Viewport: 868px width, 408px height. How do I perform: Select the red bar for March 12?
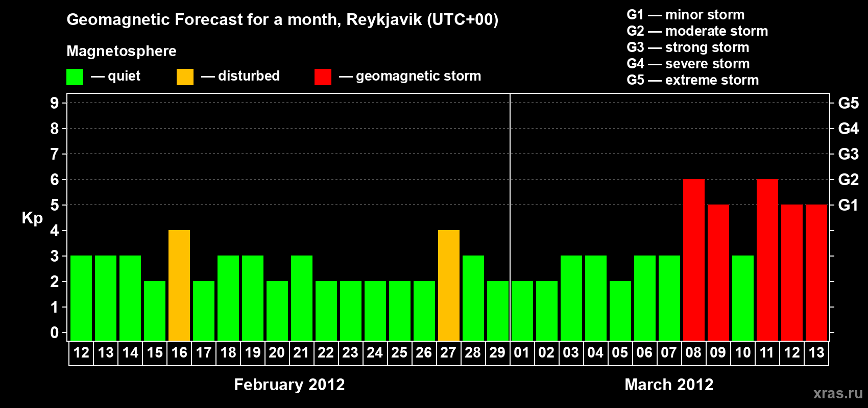click(x=792, y=272)
